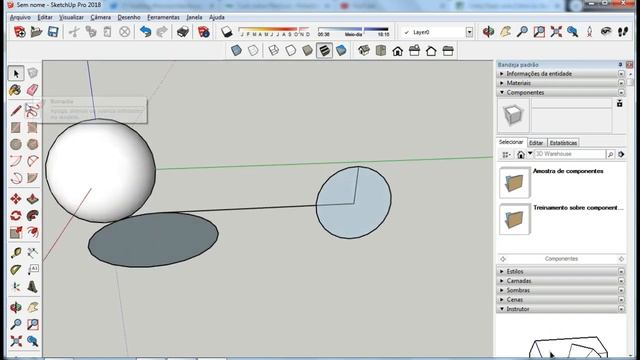
Task: Enable X-ray face style
Action: tap(236, 51)
